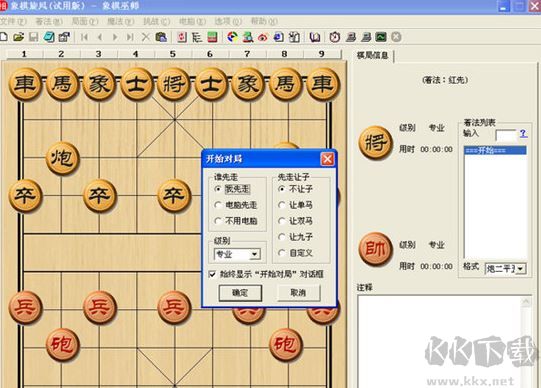The image size is (541, 388).
Task: Select the ===开始=== move list entry
Action: 495,150
